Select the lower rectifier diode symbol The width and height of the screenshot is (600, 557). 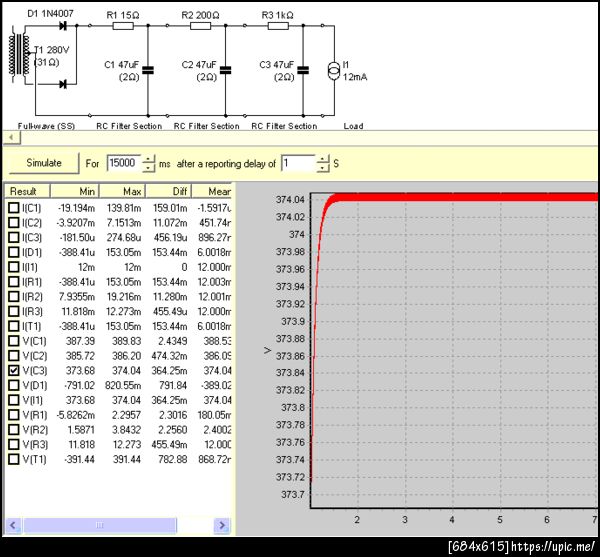63,84
